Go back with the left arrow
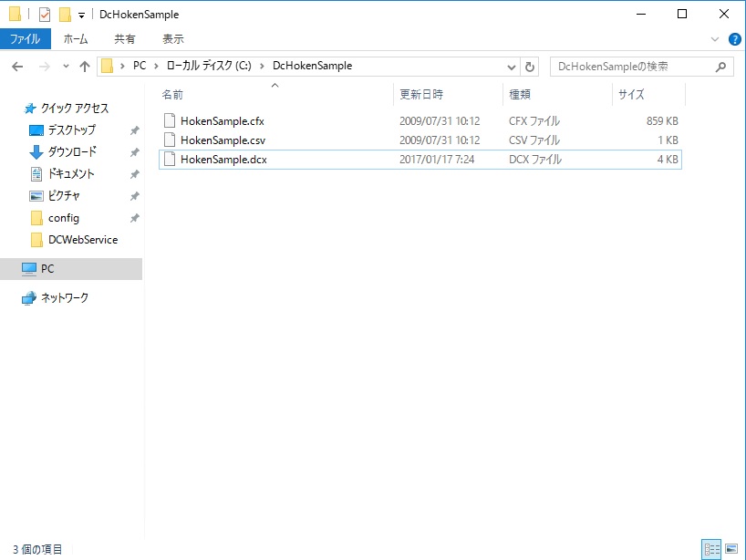This screenshot has width=746, height=560. (x=17, y=67)
